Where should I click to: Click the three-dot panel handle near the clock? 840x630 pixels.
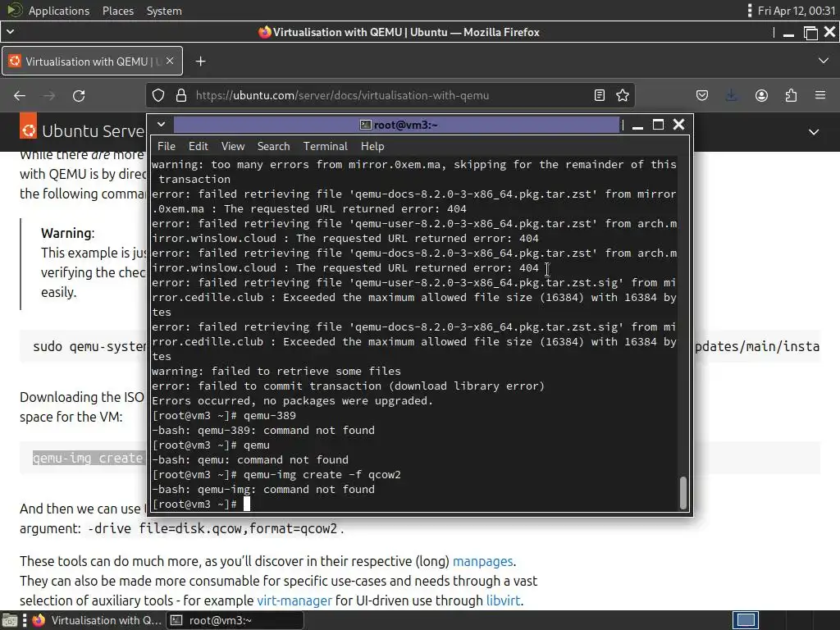coord(750,11)
